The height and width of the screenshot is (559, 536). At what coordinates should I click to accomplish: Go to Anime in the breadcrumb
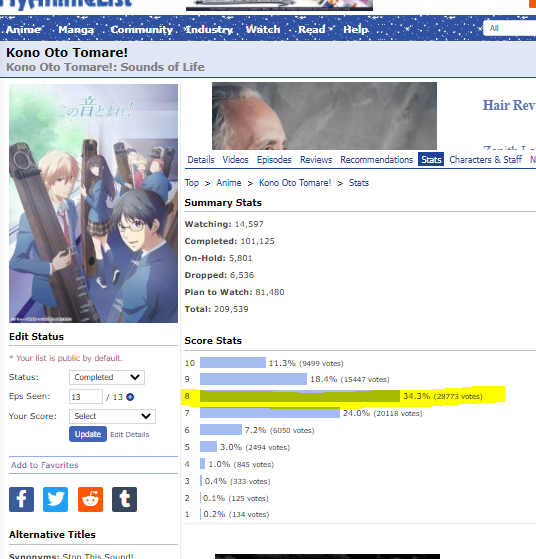(229, 183)
